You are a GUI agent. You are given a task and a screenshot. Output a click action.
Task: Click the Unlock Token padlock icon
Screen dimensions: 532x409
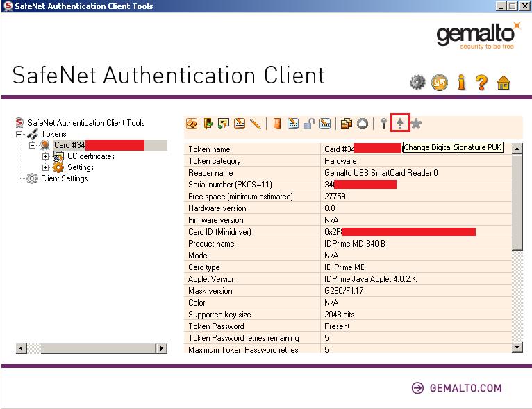click(309, 124)
